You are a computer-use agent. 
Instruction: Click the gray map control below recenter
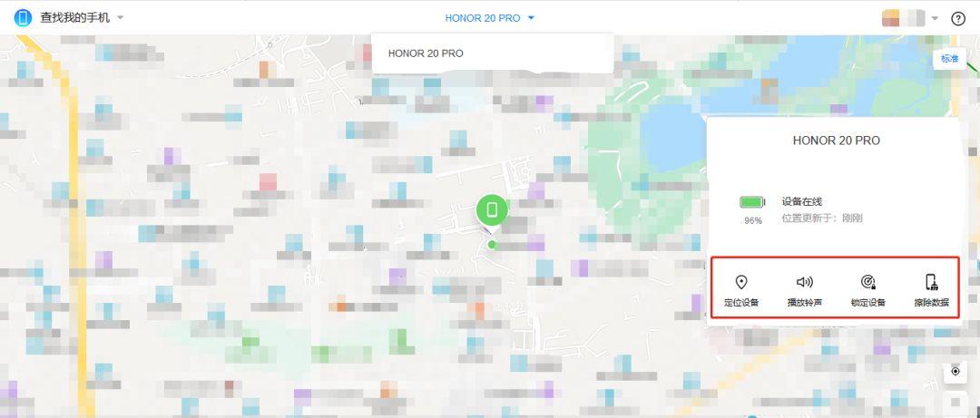(x=955, y=401)
